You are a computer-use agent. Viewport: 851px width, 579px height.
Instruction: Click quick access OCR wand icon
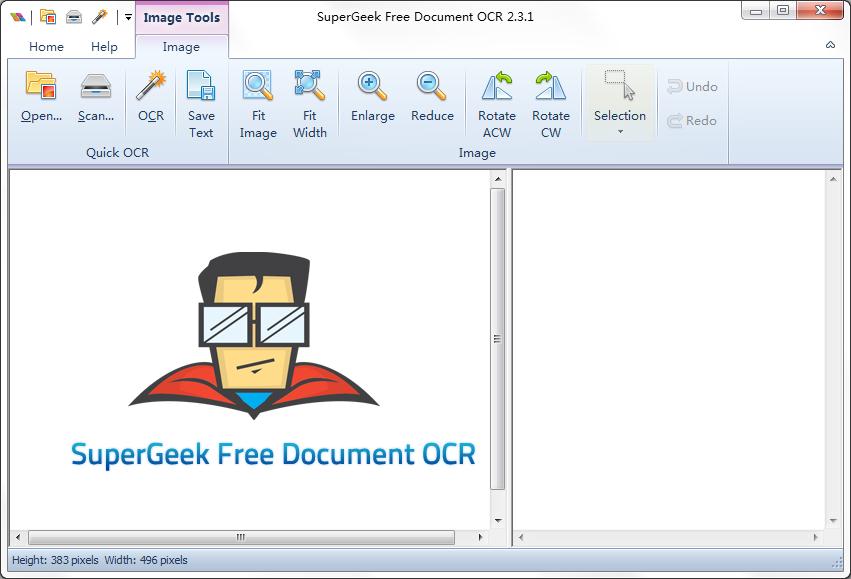point(99,17)
